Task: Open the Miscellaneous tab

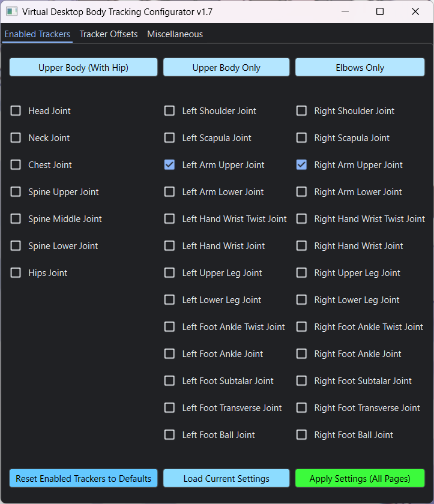Action: (x=175, y=34)
